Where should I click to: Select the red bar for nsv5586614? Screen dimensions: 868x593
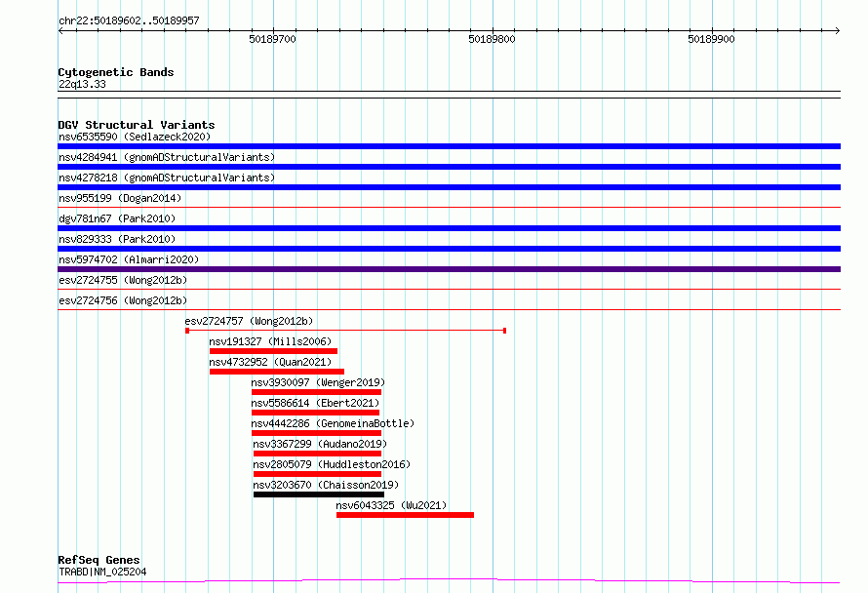(x=316, y=413)
